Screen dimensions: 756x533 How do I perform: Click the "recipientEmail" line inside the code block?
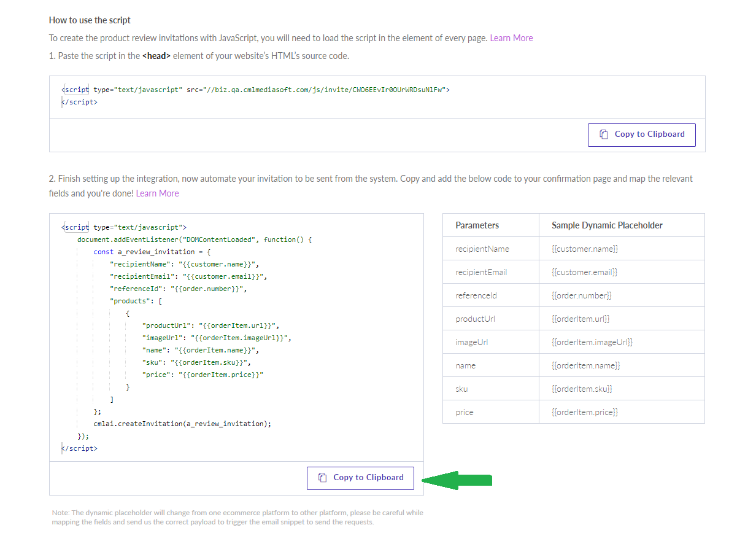pyautogui.click(x=188, y=276)
